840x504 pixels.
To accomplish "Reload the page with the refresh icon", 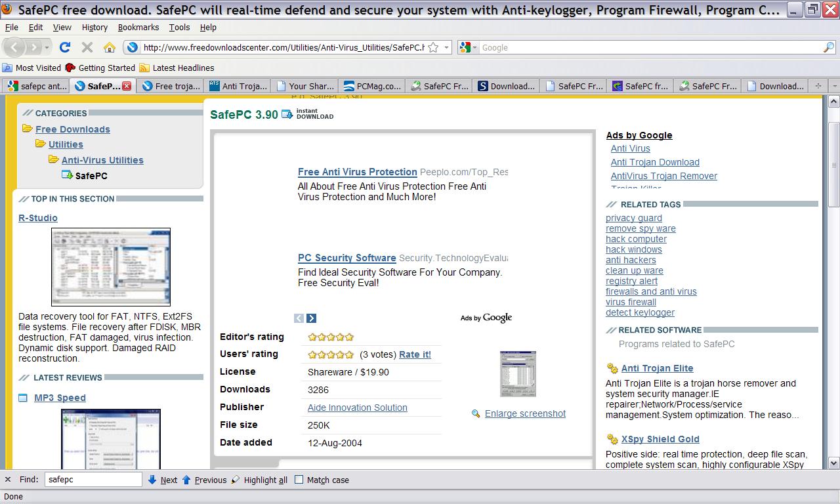I will 64,47.
